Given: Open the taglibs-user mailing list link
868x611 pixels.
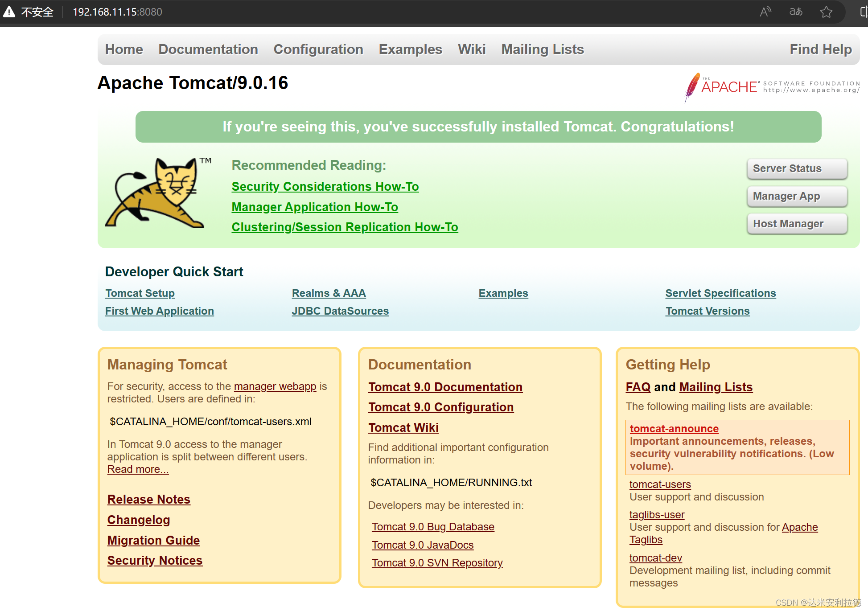Looking at the screenshot, I should [657, 515].
